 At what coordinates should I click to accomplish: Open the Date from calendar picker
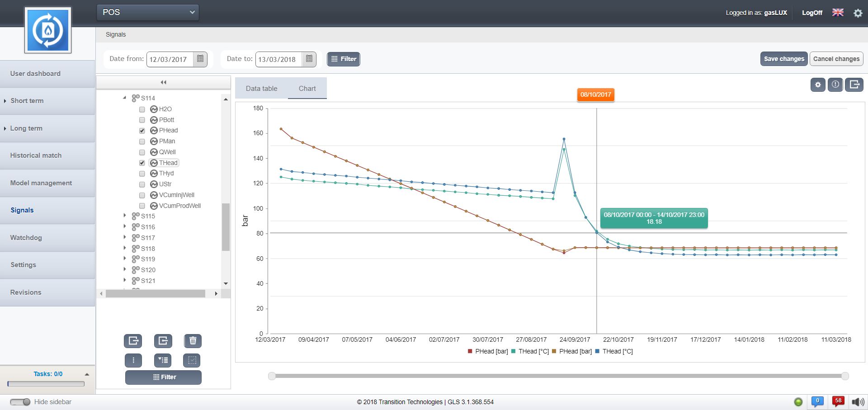point(200,59)
